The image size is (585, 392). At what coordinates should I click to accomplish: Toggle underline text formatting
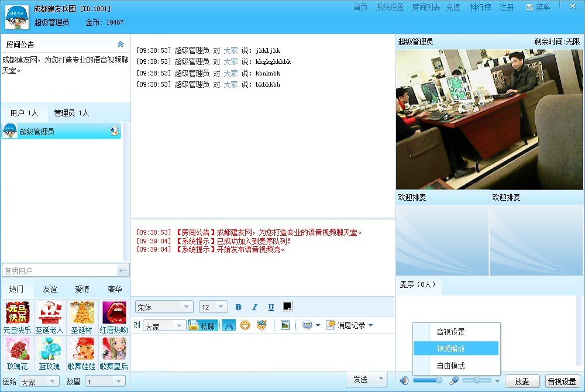[271, 307]
